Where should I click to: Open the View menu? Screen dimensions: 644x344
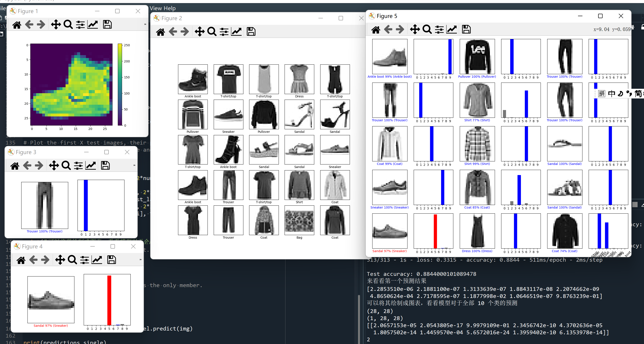(x=156, y=8)
